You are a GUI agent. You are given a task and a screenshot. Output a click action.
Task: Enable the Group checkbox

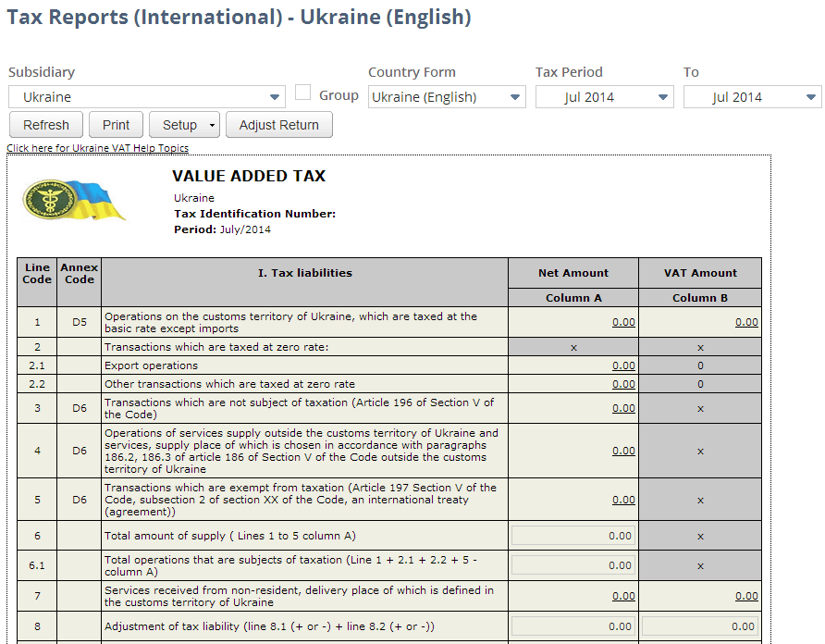pos(302,93)
